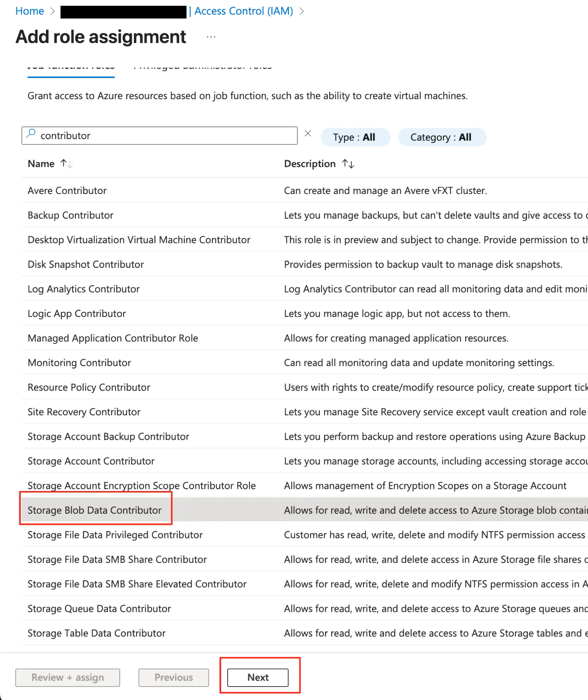Viewport: 588px width, 700px height.
Task: Click description 'Can create and manage an Avere vFXT cluster.'
Action: (x=385, y=190)
